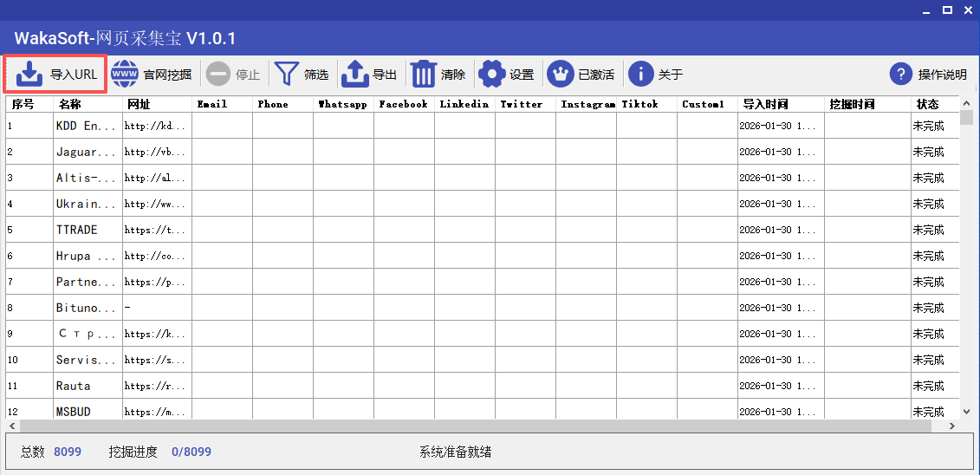Click the horizontal scrollbar right arrow

point(952,426)
